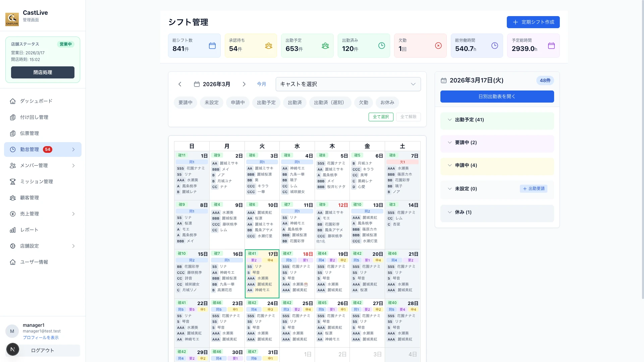Enable the お休み filter
Screen dimensions: 644x362
(x=387, y=103)
